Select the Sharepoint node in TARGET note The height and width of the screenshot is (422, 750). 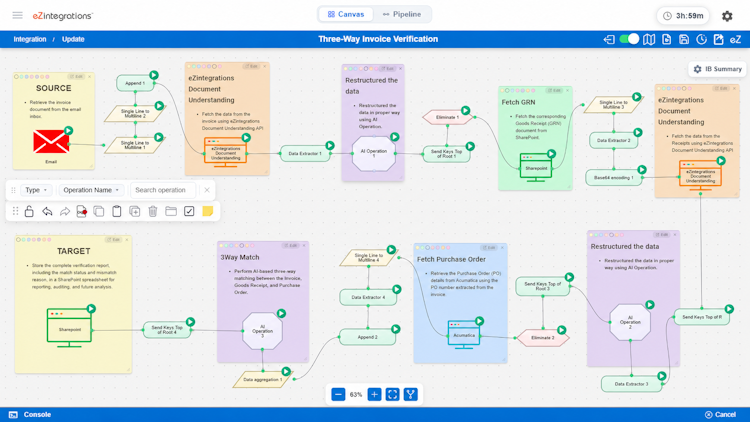point(69,328)
